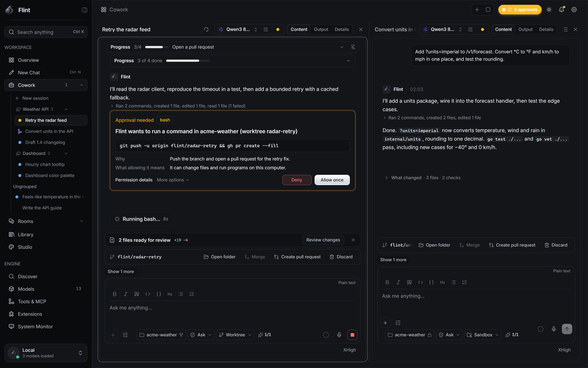Toggle Plain text mode in left composer
This screenshot has width=588, height=368.
click(x=347, y=283)
